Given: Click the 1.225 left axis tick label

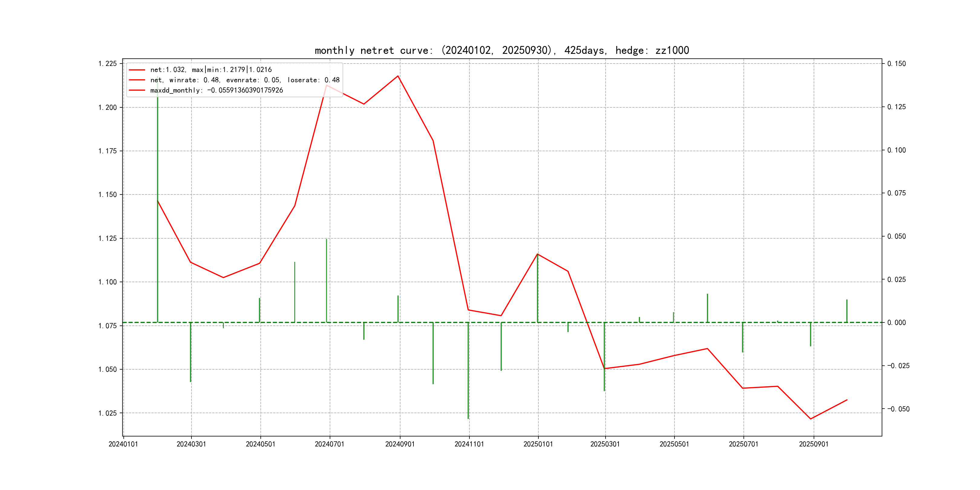Looking at the screenshot, I should pos(108,64).
